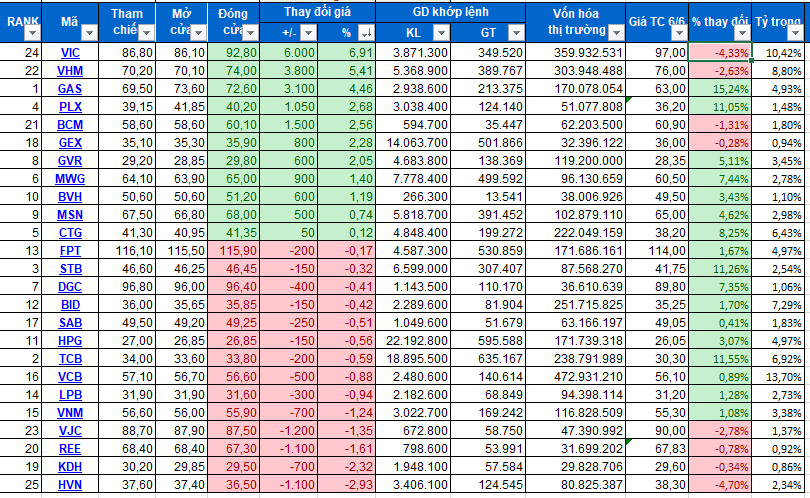Select GAS percent change cell 15,24%
The width and height of the screenshot is (810, 498).
coord(720,89)
